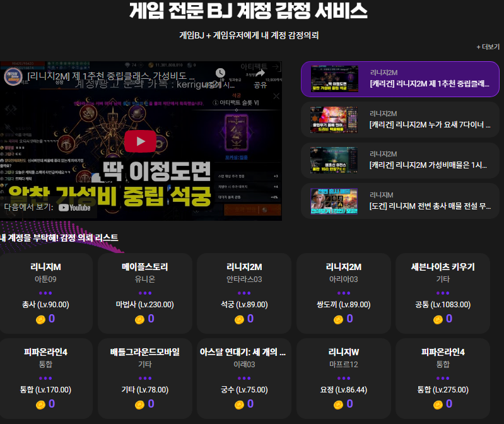504x424 pixels.
Task: Play the embedded YouTube video
Action: tap(141, 141)
